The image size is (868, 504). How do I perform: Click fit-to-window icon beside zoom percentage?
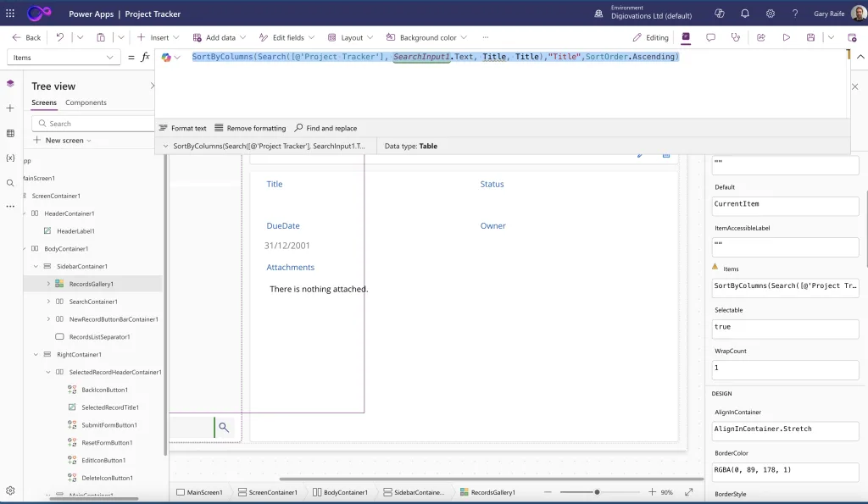(x=689, y=492)
